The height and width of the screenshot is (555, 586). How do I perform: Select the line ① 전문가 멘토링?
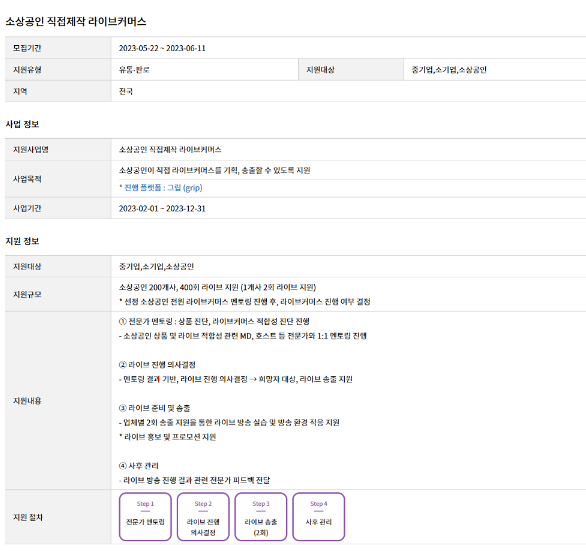[214, 321]
